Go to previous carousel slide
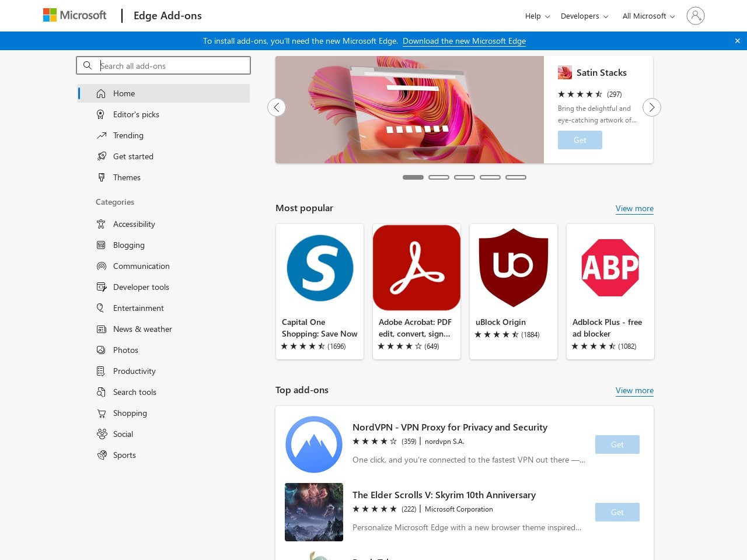The image size is (747, 560). [x=277, y=107]
